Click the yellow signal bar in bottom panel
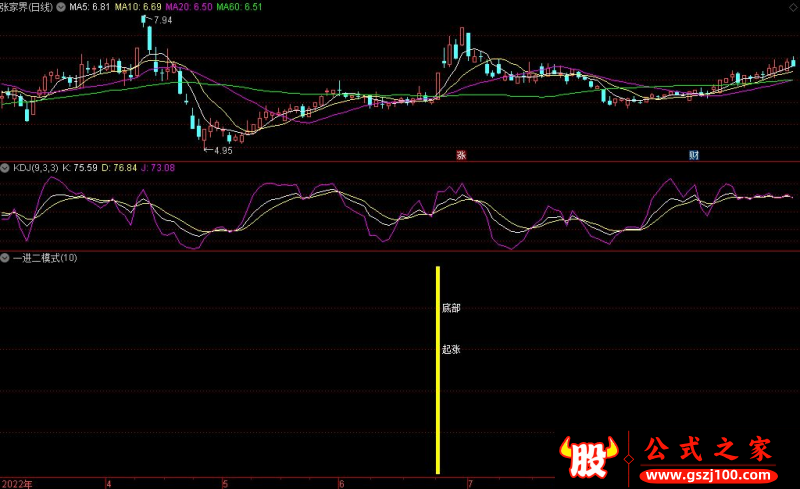The height and width of the screenshot is (489, 800). pos(437,370)
